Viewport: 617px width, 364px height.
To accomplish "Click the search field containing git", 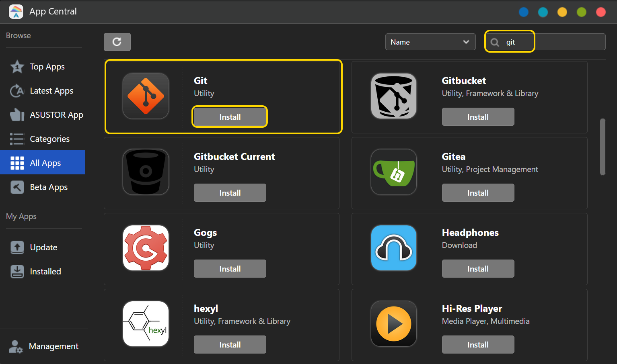I will click(x=545, y=42).
